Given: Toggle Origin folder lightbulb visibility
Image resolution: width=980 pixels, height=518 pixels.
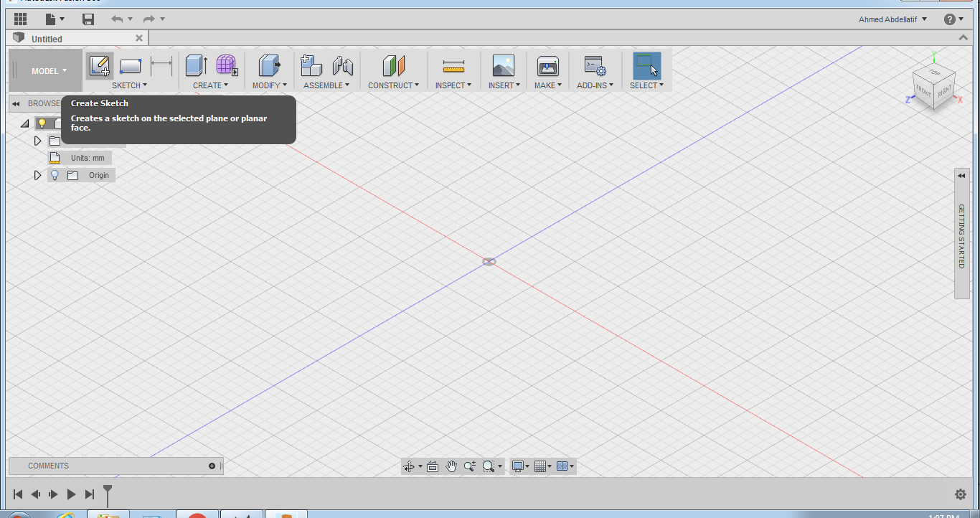Looking at the screenshot, I should (x=55, y=175).
